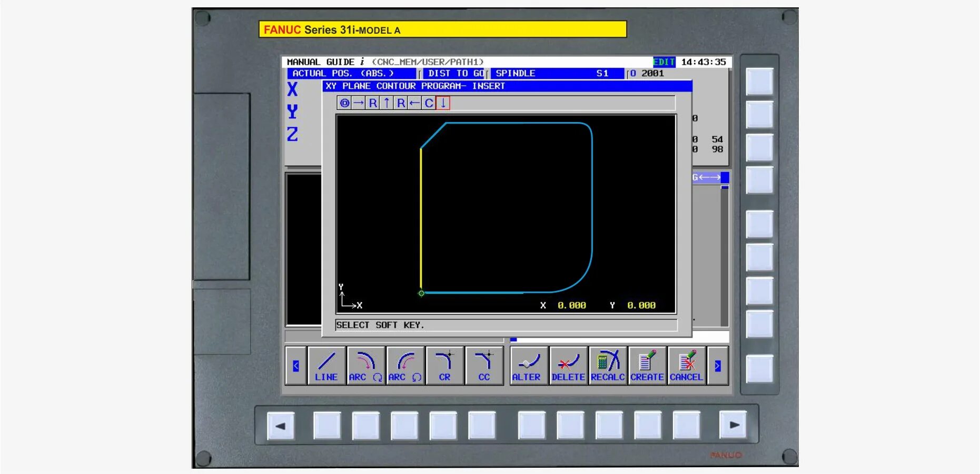
Task: Select the highlighted down-arrow line element
Action: point(443,103)
